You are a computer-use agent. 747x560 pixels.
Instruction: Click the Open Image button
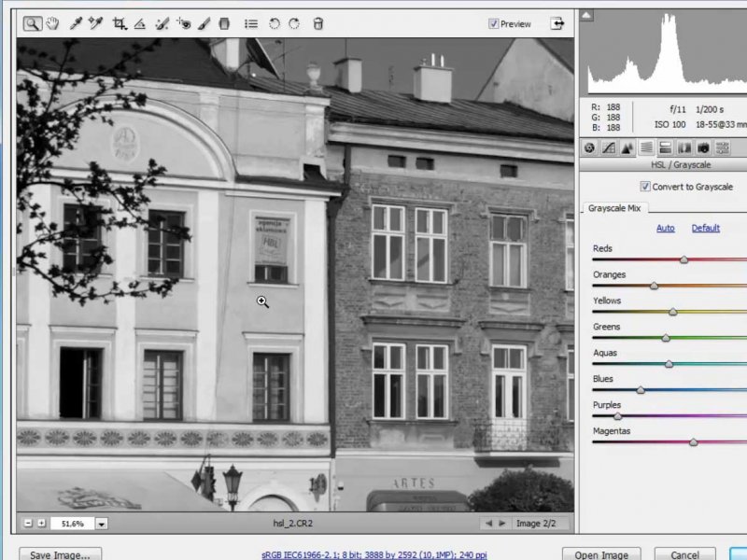tap(600, 554)
